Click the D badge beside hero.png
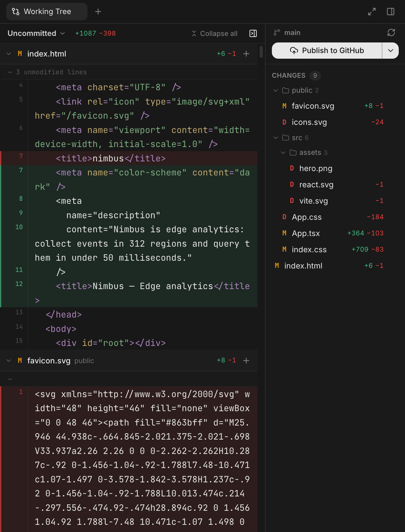The width and height of the screenshot is (405, 532). pyautogui.click(x=292, y=169)
